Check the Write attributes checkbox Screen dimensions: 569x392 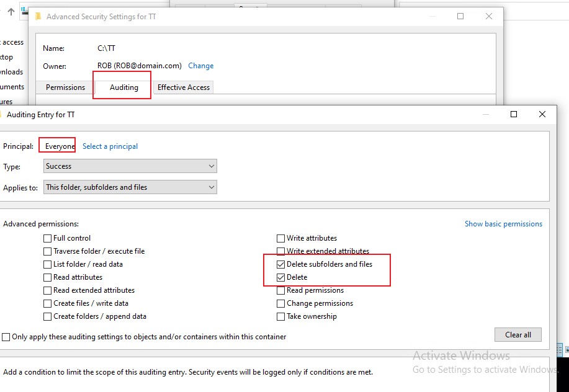[280, 238]
